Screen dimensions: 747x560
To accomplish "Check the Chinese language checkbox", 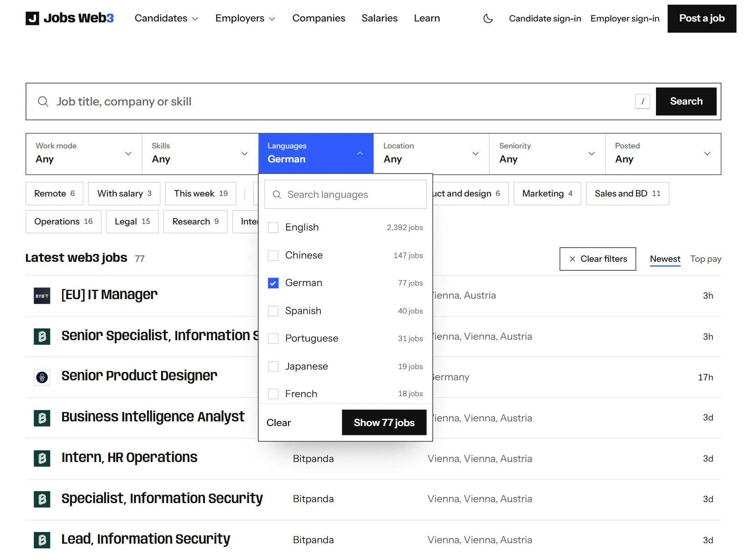I will click(273, 256).
